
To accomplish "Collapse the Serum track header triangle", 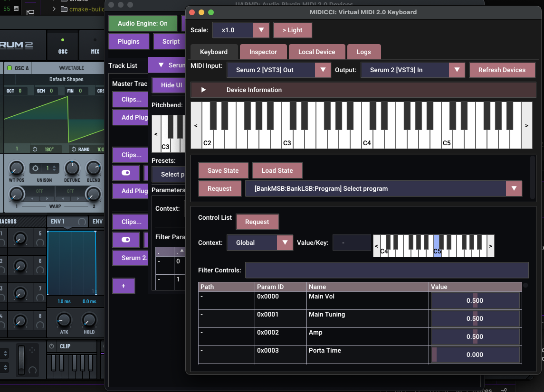I will [x=161, y=65].
